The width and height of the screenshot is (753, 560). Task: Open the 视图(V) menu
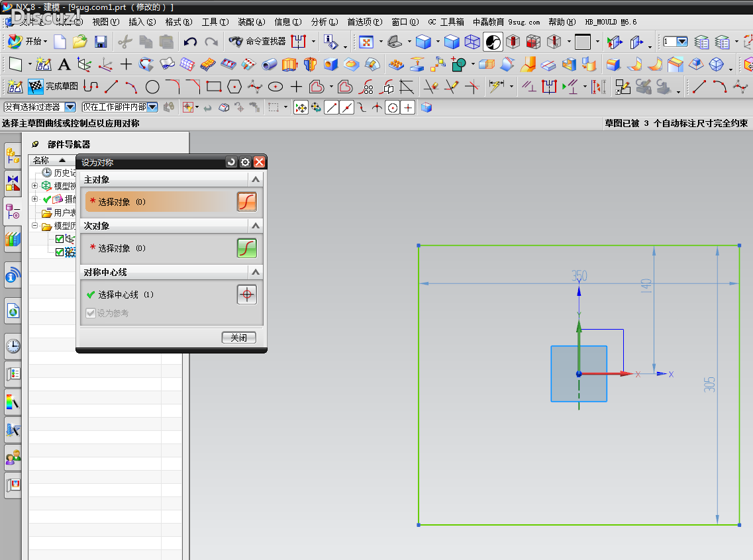106,22
